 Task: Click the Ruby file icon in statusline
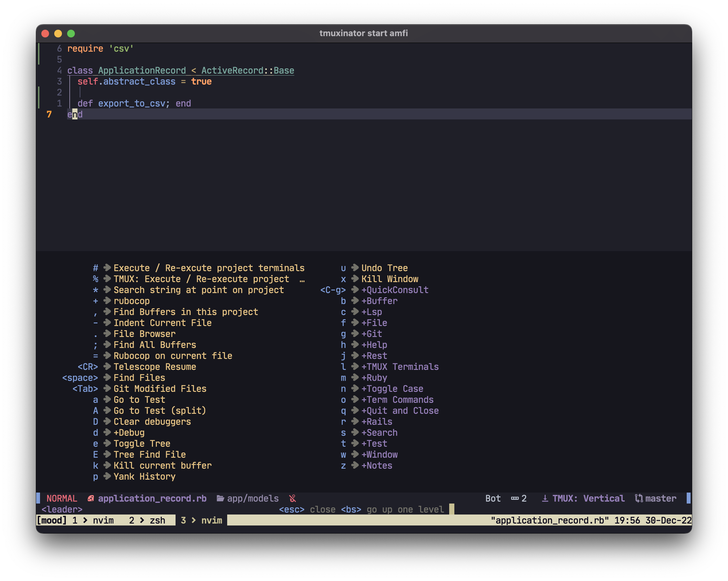(x=90, y=499)
